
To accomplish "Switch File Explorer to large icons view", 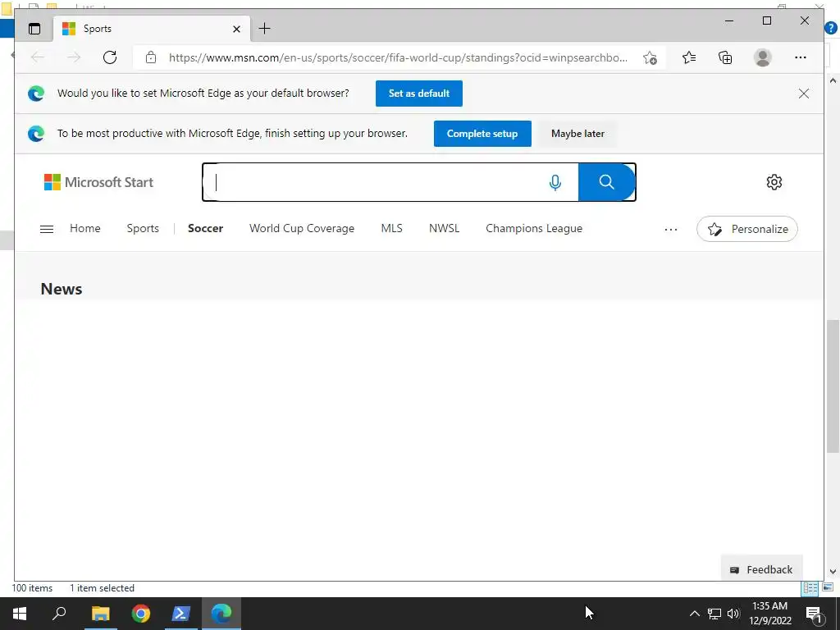I will click(828, 587).
